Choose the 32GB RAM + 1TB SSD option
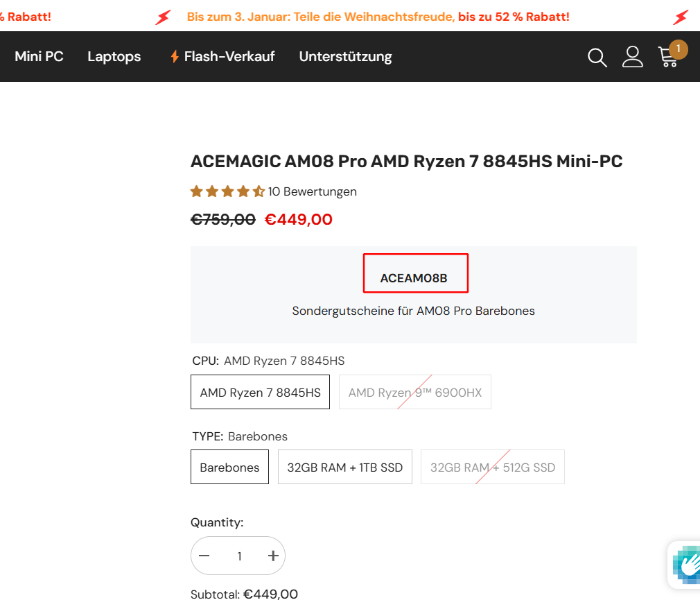Image resolution: width=700 pixels, height=600 pixels. point(344,467)
